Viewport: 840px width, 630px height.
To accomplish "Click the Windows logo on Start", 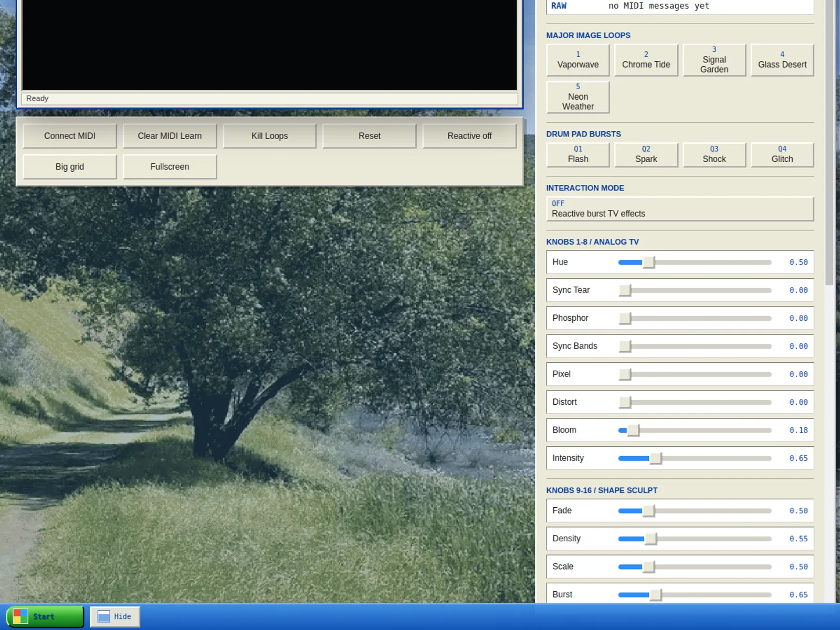I will coord(20,617).
